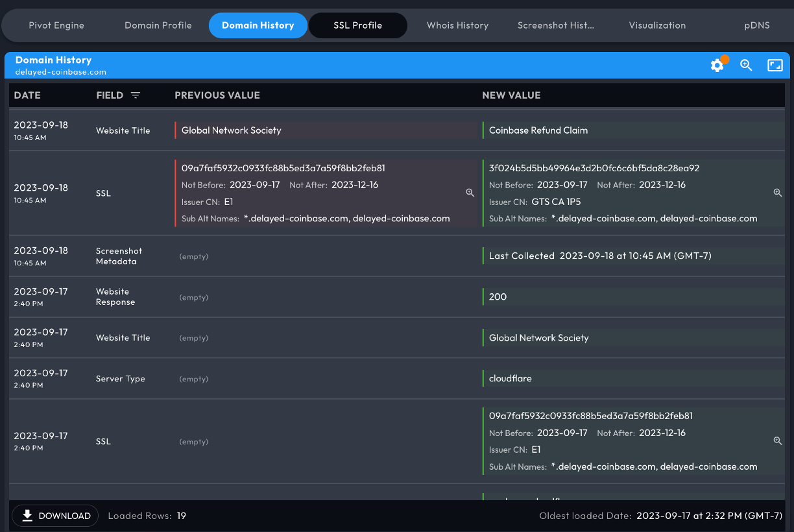Image resolution: width=794 pixels, height=532 pixels.
Task: Click the delayed-coinbase.com domain label
Action: (x=60, y=72)
